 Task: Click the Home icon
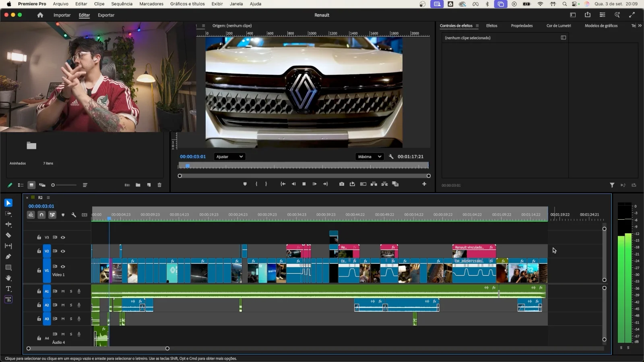point(40,15)
